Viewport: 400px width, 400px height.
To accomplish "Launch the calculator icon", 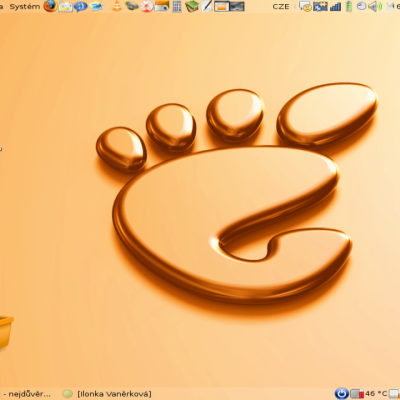I will pos(177,6).
